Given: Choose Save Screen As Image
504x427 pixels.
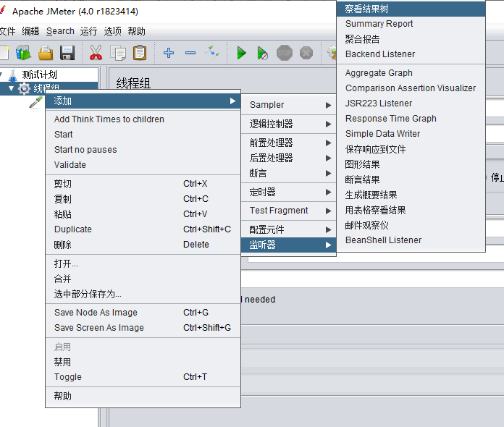Looking at the screenshot, I should pos(143,327).
